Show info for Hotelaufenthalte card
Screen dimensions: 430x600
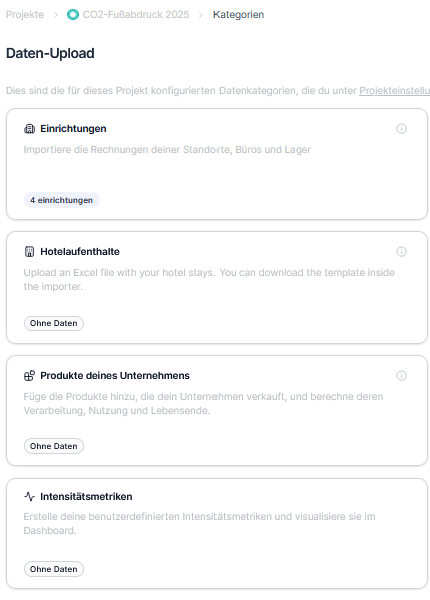[401, 252]
